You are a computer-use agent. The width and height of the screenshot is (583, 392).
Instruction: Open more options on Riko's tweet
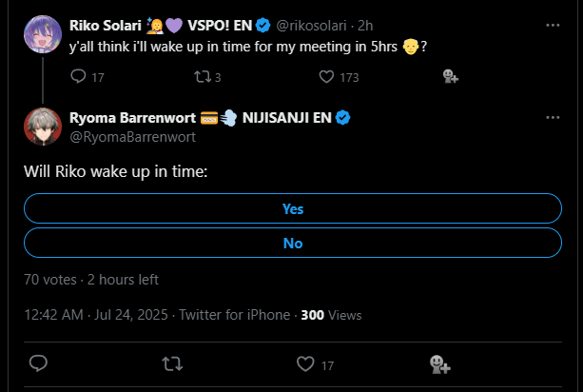point(554,22)
